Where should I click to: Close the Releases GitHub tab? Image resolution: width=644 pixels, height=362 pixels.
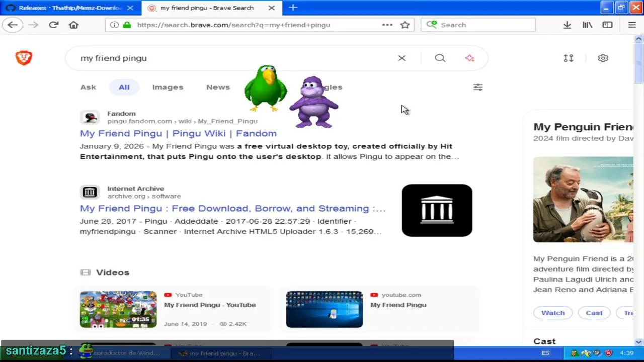click(x=130, y=8)
